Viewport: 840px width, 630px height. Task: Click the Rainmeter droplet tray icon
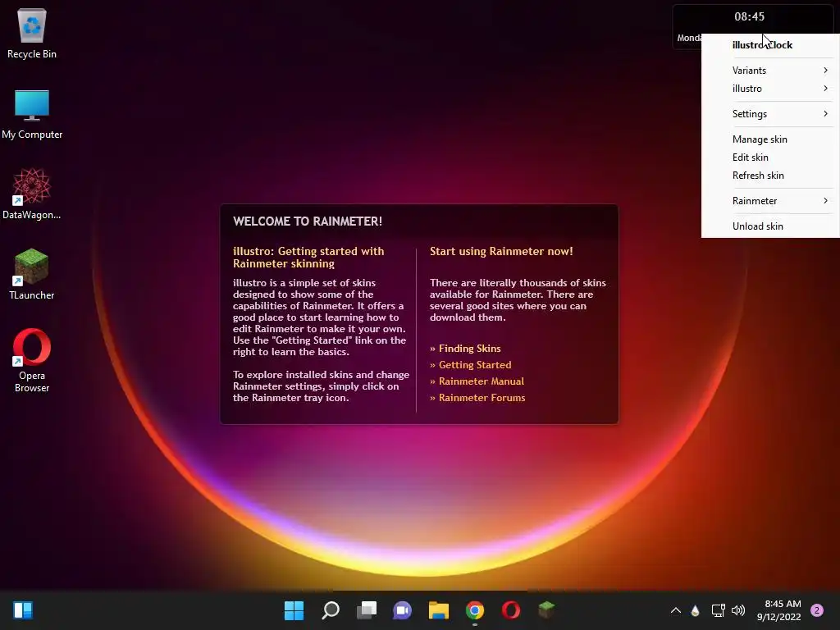point(696,610)
